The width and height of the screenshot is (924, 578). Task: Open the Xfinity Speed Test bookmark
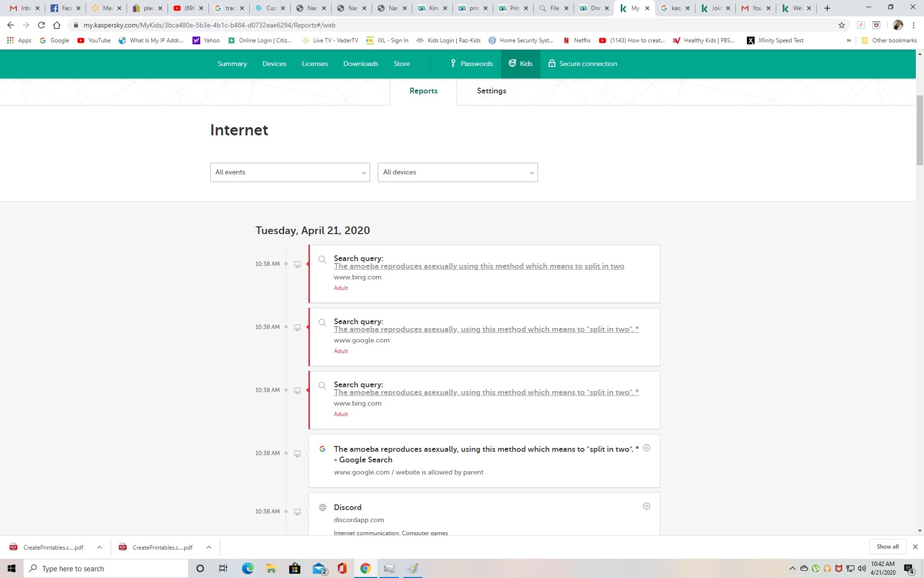click(x=775, y=40)
